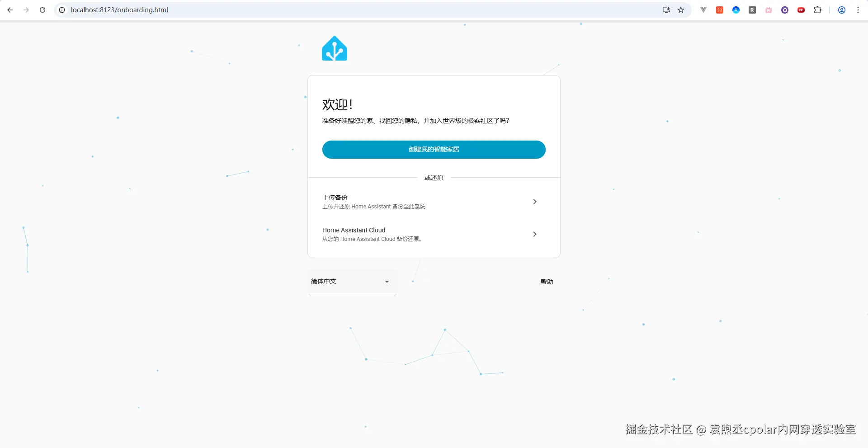The width and height of the screenshot is (868, 448).
Task: Click the install app icon in address bar
Action: (666, 10)
